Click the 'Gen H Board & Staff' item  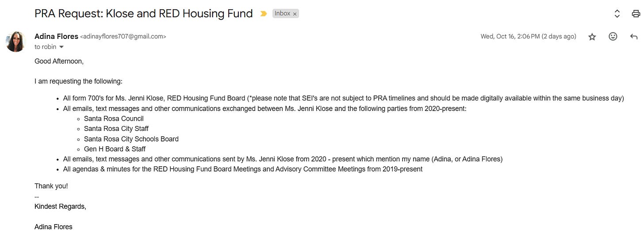(115, 149)
